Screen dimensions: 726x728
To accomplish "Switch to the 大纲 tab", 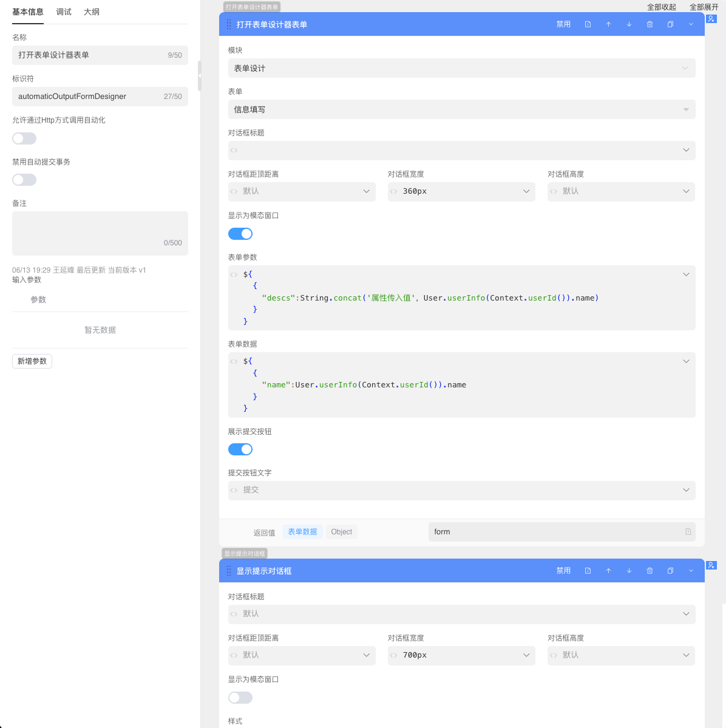I will [92, 12].
